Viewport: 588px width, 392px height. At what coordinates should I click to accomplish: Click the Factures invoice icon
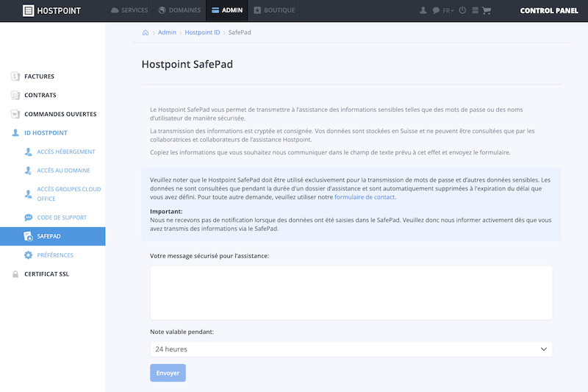(x=15, y=76)
